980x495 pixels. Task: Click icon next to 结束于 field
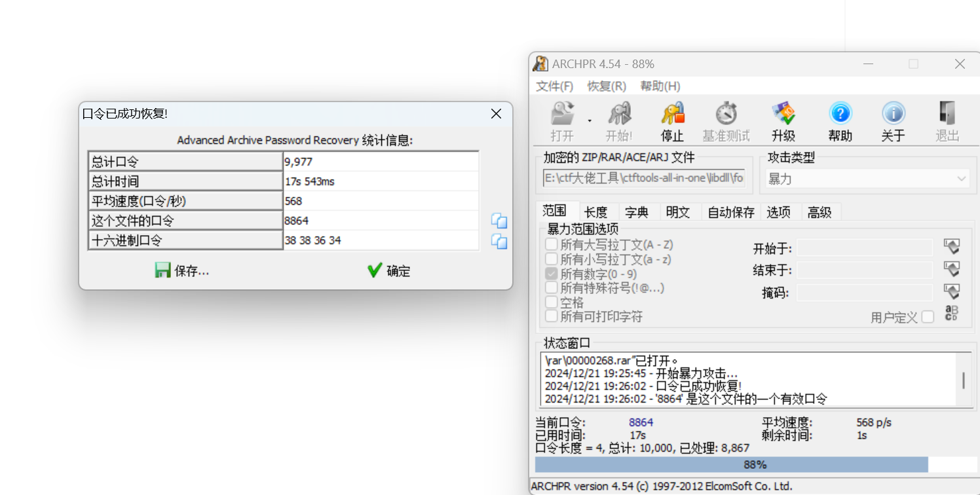[x=952, y=269]
